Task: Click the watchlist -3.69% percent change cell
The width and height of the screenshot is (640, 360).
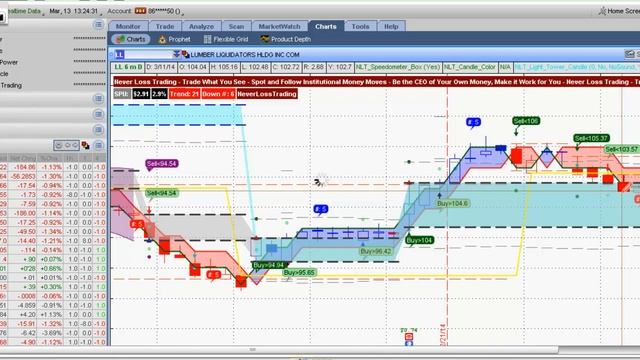Action: pyautogui.click(x=51, y=333)
